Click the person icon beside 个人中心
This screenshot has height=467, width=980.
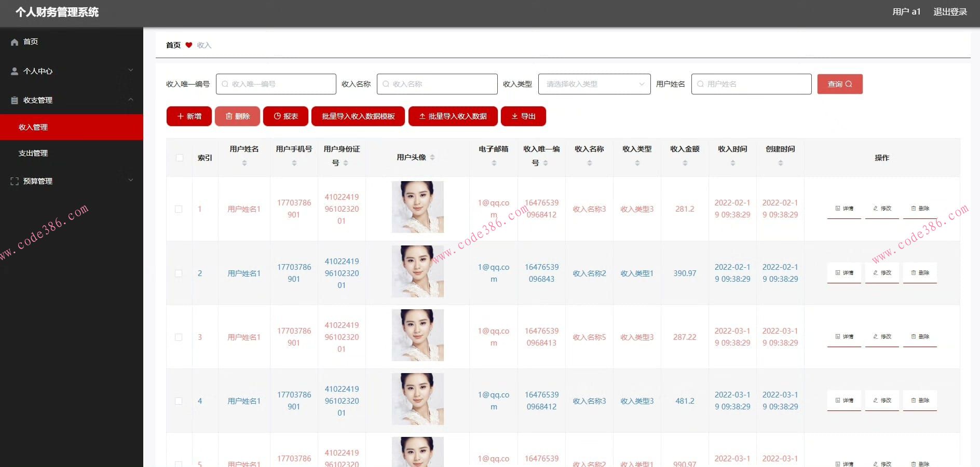coord(15,72)
